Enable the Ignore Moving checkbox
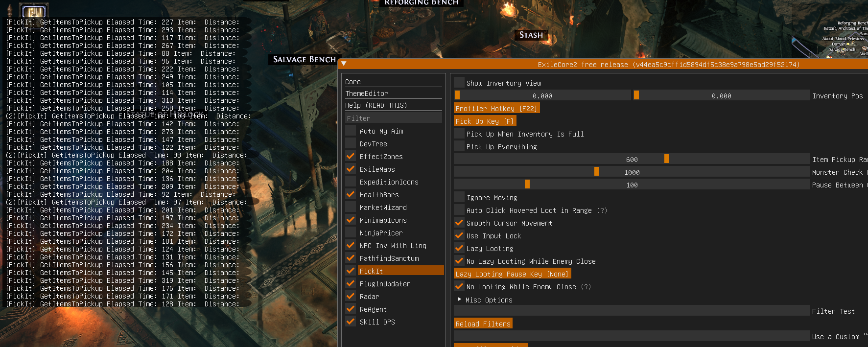Image resolution: width=868 pixels, height=347 pixels. (459, 197)
